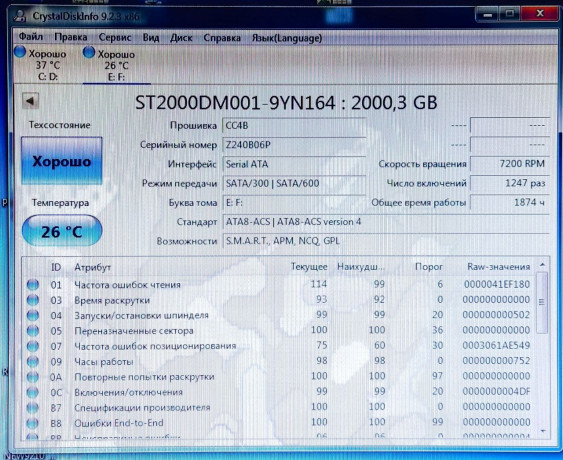Click the previous disk arrow button
563x460 pixels.
pos(31,101)
